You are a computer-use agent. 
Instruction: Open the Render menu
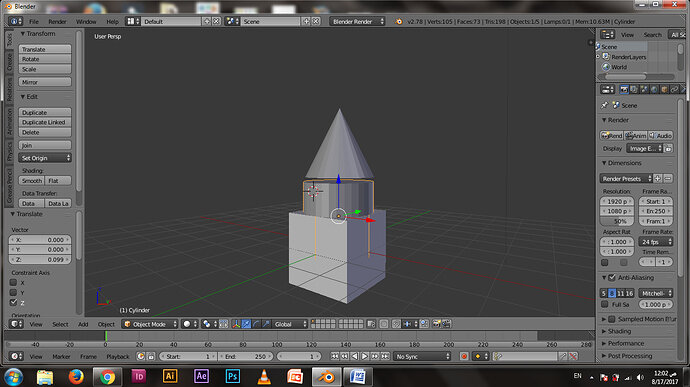tap(57, 22)
